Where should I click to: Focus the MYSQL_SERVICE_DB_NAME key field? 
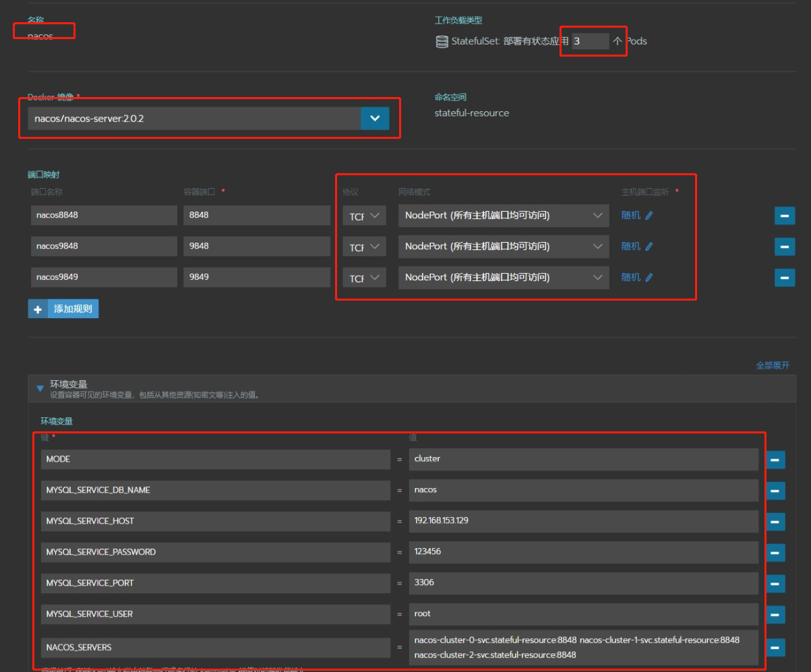coord(216,491)
